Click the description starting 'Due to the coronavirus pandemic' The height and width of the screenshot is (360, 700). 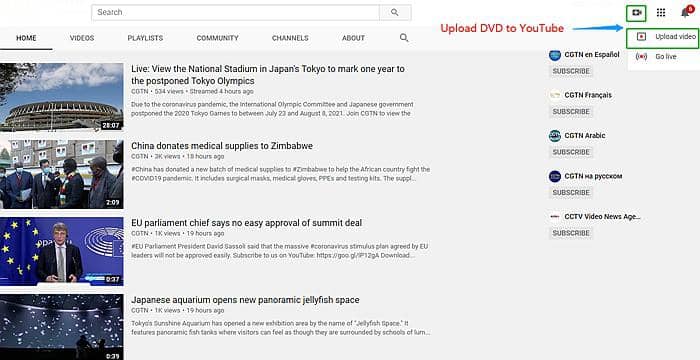272,109
